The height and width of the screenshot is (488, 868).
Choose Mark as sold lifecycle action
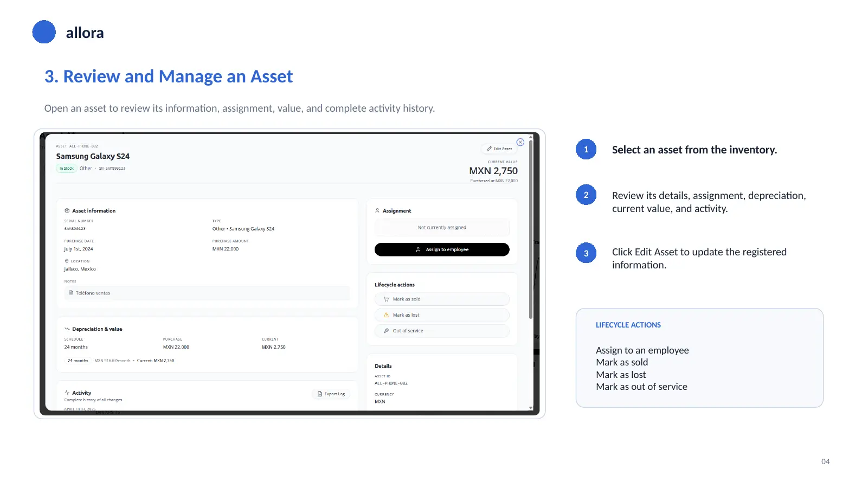point(442,299)
